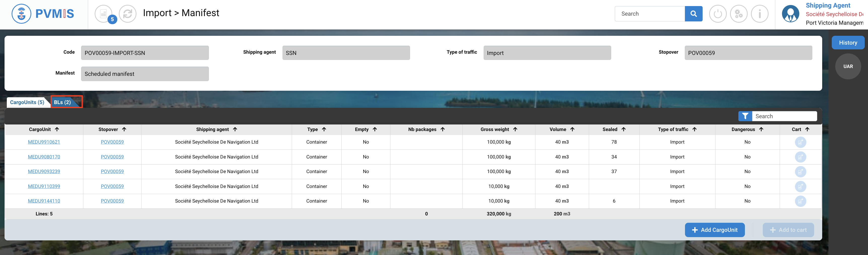
Task: Click the power logout icon
Action: click(x=717, y=14)
